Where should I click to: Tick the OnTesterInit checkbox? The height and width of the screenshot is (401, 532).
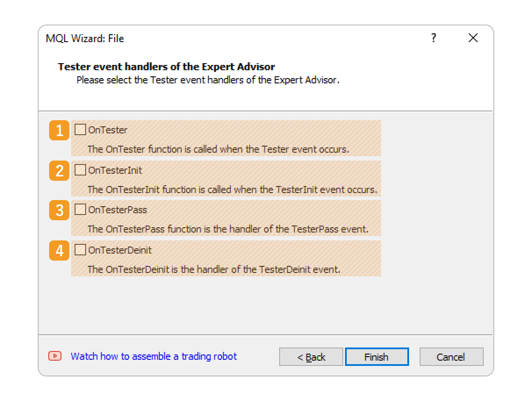coord(80,170)
